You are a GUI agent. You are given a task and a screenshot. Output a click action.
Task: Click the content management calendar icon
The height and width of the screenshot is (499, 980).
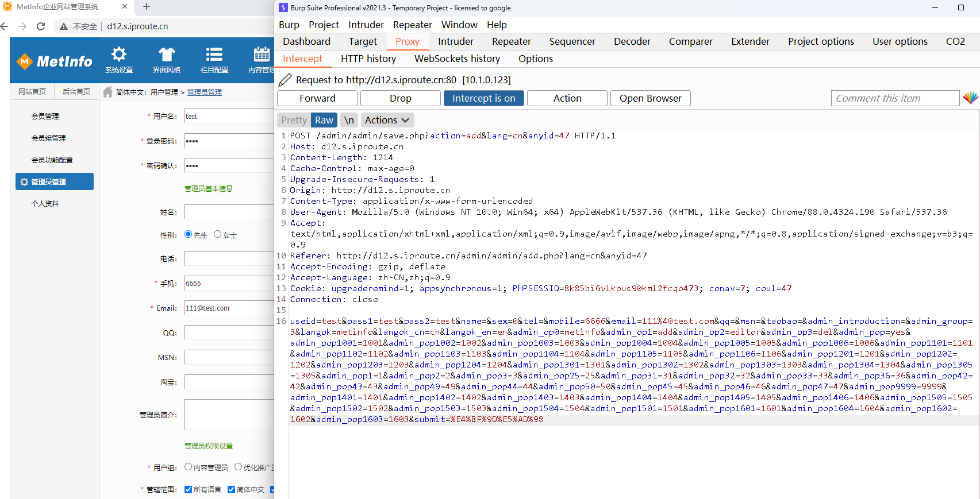click(x=262, y=55)
